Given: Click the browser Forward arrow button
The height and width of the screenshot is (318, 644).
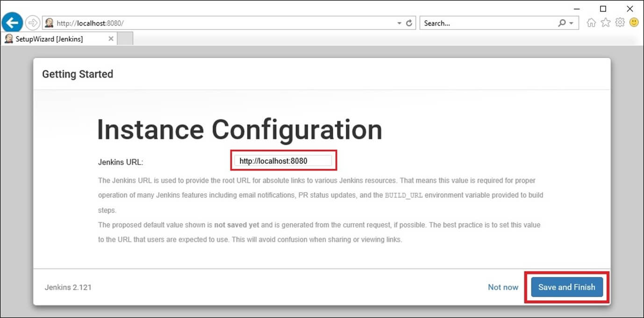Looking at the screenshot, I should point(33,22).
